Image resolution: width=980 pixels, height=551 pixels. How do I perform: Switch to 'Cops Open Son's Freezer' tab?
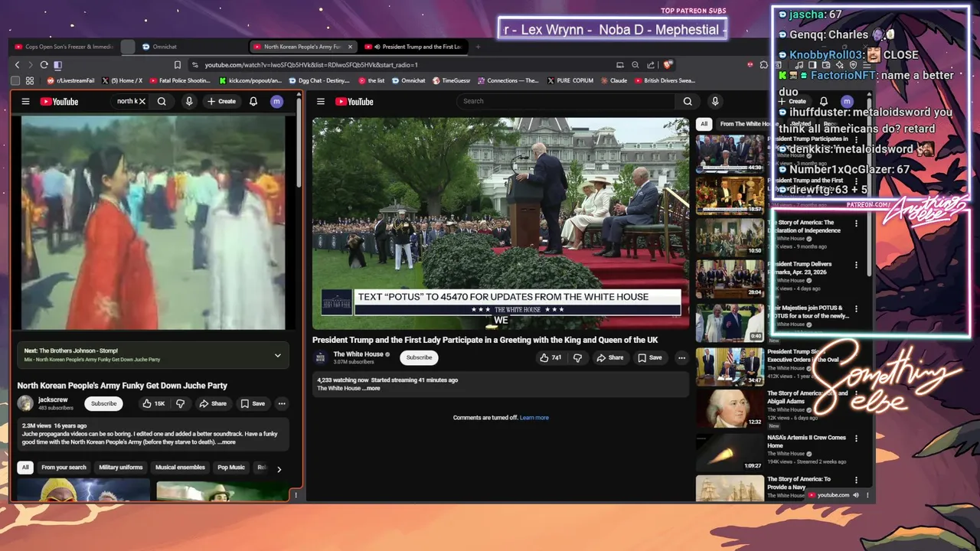click(64, 47)
